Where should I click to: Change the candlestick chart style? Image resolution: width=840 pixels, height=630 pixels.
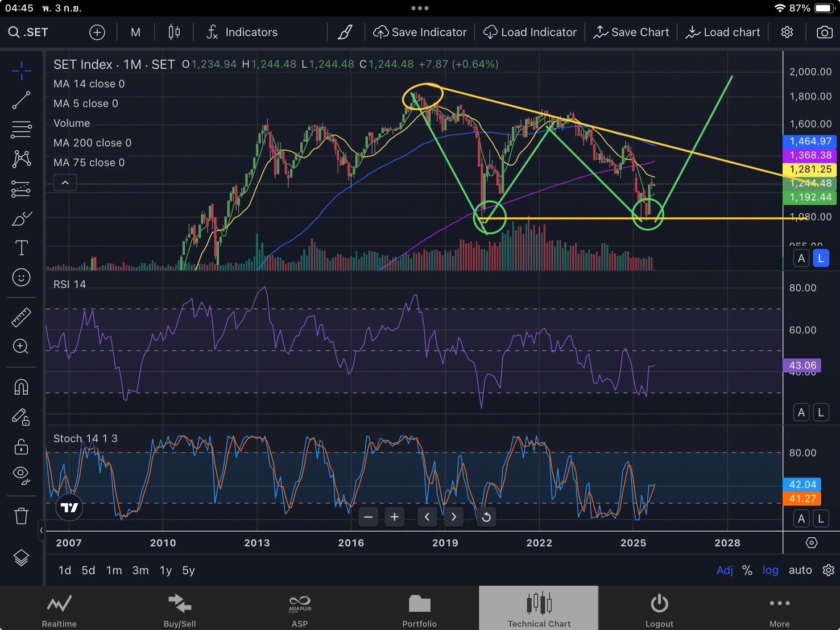tap(174, 32)
